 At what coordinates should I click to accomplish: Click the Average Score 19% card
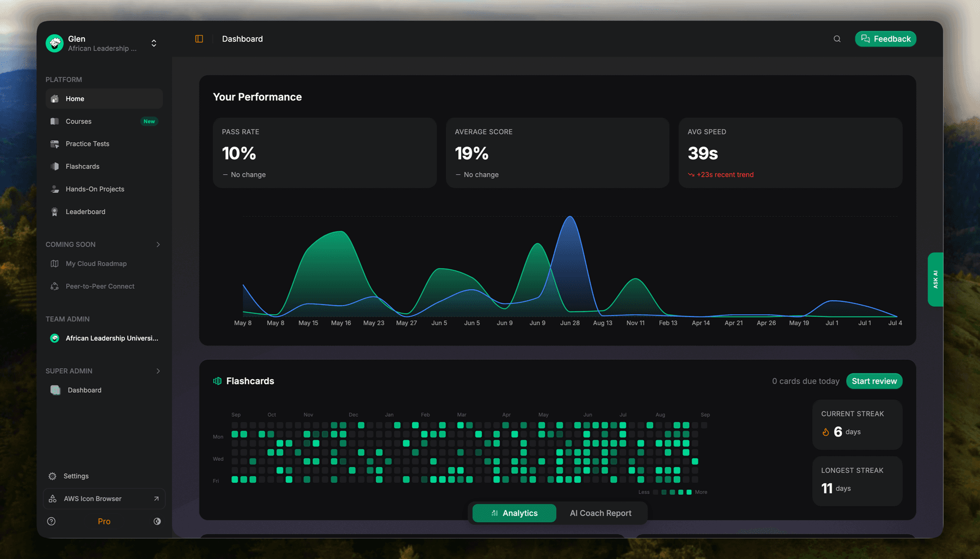pos(558,153)
